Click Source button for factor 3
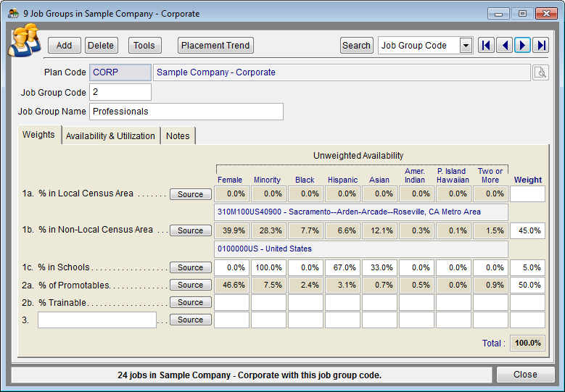This screenshot has height=392, width=565. point(190,320)
